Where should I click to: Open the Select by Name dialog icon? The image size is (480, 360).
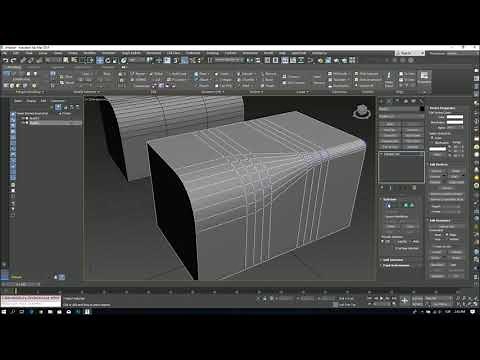[74, 60]
